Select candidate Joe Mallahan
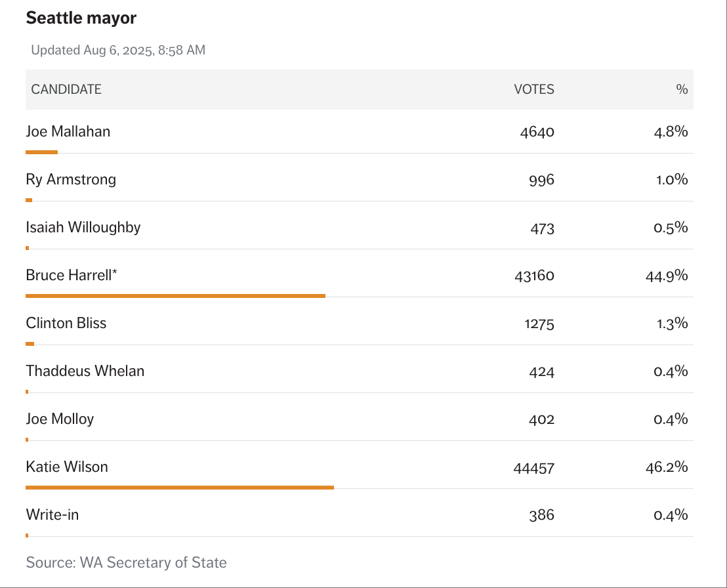The width and height of the screenshot is (727, 588). pyautogui.click(x=68, y=131)
